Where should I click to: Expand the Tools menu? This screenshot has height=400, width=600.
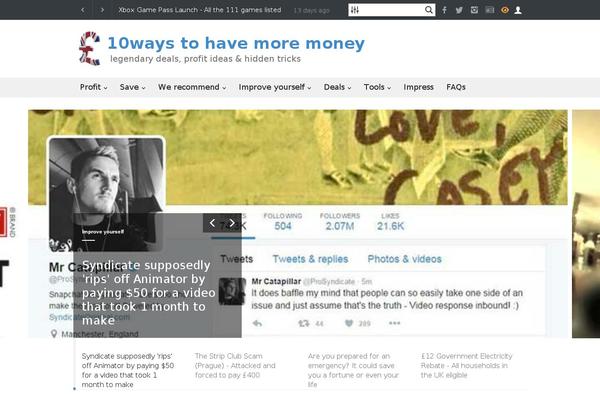point(377,87)
